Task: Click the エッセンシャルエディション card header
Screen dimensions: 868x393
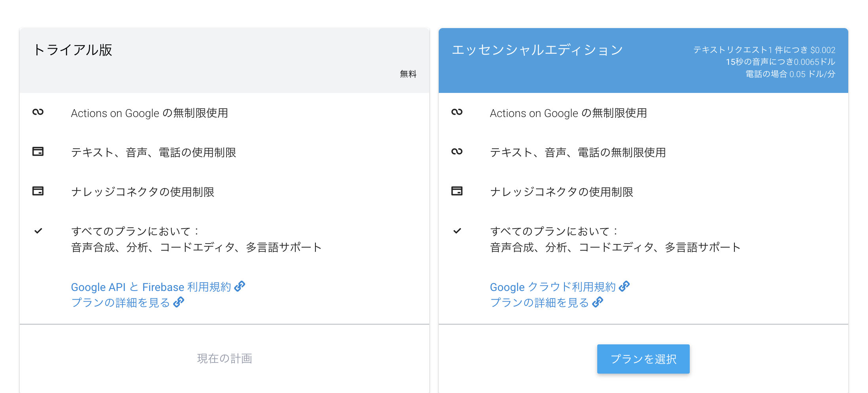Action: (x=538, y=50)
